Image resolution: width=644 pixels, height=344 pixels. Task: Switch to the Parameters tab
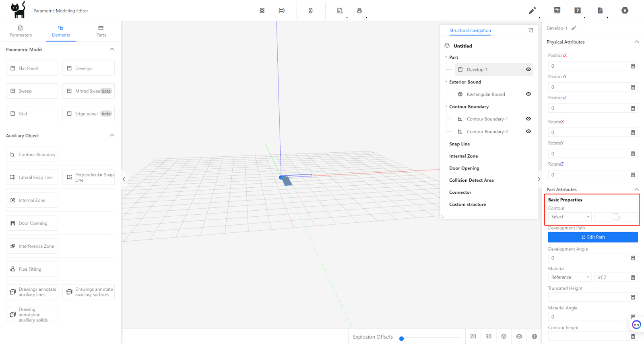pos(21,31)
